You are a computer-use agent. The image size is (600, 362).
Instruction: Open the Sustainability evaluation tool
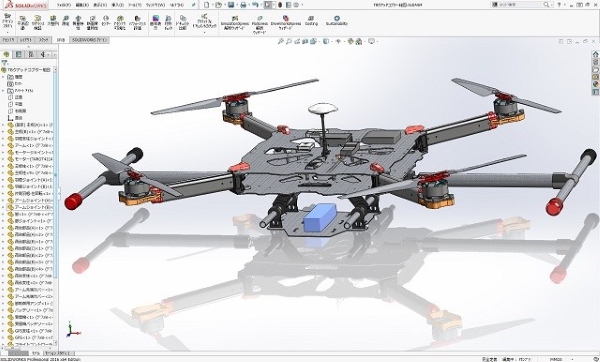pyautogui.click(x=337, y=21)
